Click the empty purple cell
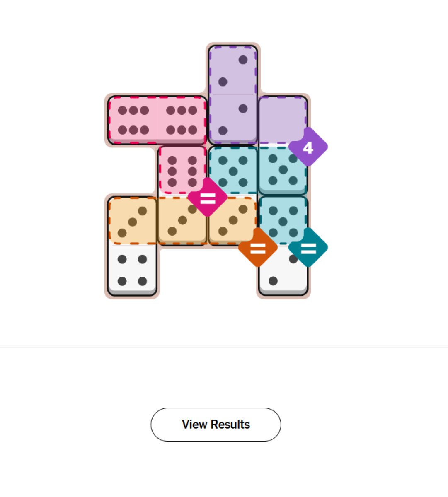Viewport: 448px width, 497px height. (282, 118)
